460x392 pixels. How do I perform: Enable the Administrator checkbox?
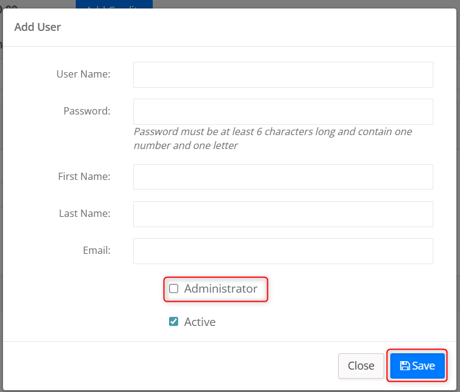174,288
